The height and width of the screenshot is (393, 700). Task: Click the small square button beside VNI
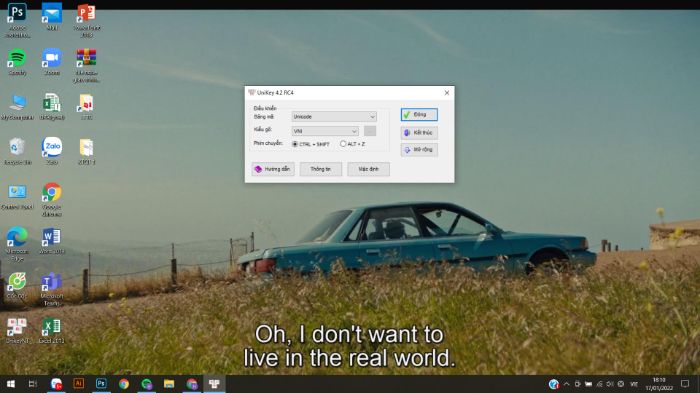pyautogui.click(x=370, y=131)
